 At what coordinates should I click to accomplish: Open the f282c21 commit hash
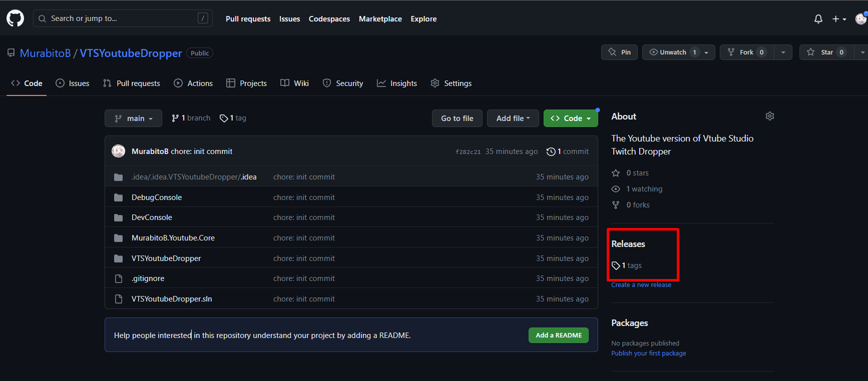[x=468, y=151]
